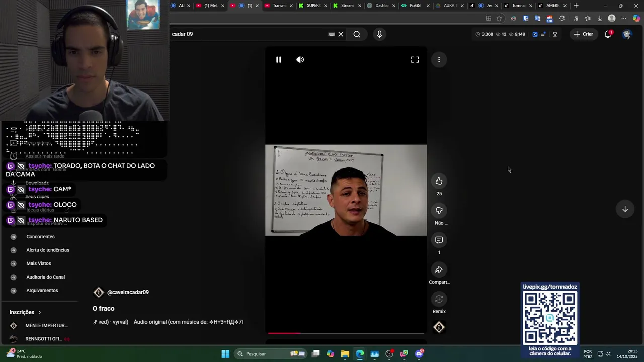The width and height of the screenshot is (644, 362).
Task: Open Remix options for this Short
Action: point(439,299)
